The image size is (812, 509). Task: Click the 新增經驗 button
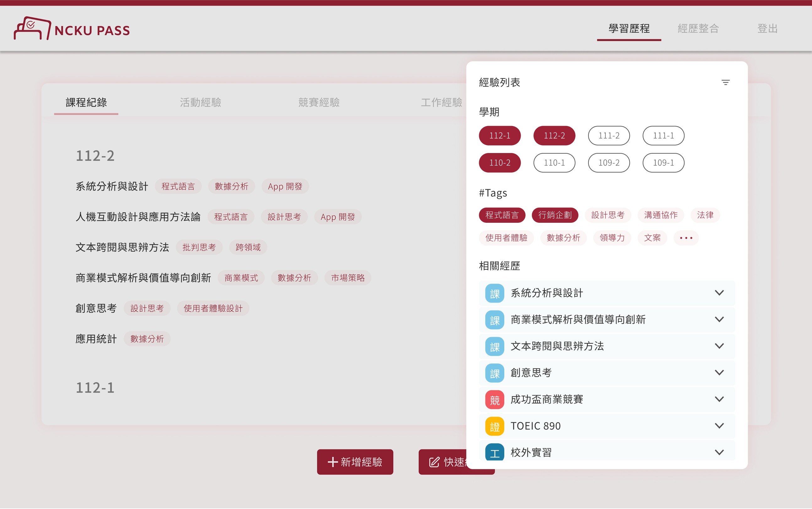coord(355,462)
